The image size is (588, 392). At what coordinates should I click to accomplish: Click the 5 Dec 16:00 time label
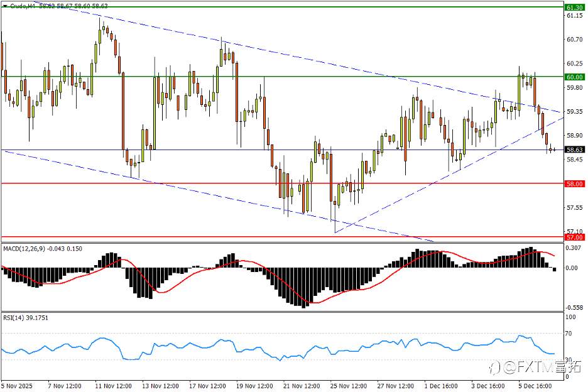pyautogui.click(x=535, y=386)
